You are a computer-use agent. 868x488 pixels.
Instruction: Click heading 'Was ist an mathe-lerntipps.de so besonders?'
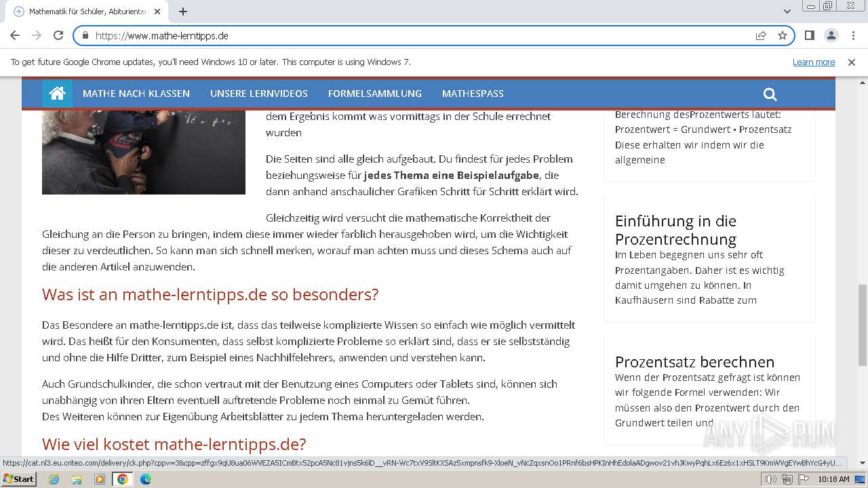tap(210, 294)
